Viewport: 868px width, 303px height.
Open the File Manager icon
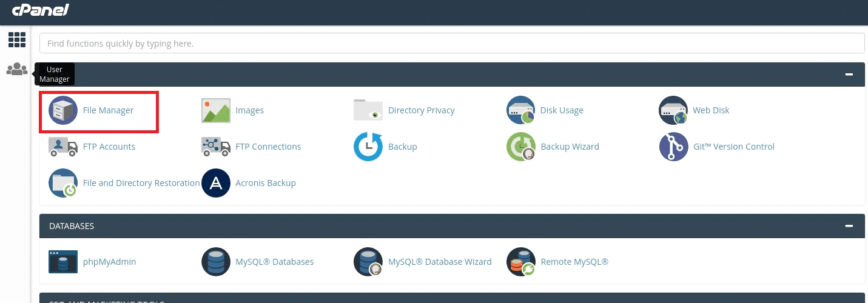tap(63, 110)
